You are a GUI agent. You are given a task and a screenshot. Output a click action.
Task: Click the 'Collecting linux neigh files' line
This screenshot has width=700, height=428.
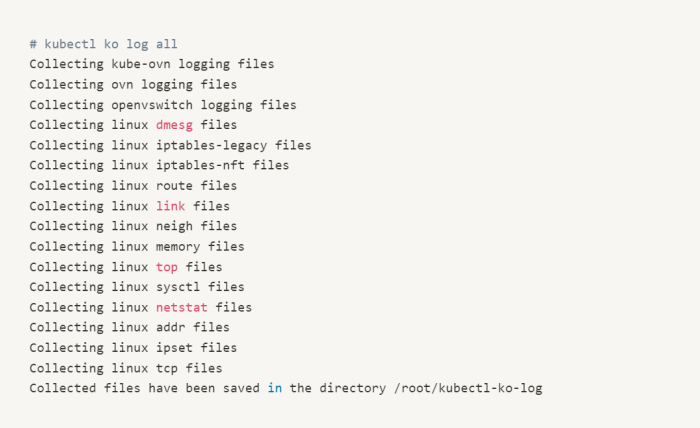click(x=133, y=226)
